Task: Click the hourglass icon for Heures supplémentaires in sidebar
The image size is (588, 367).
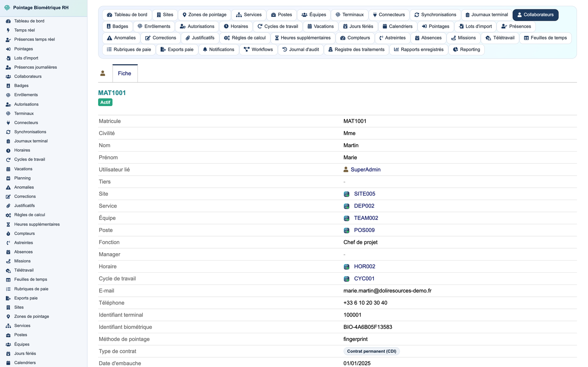Action: tap(8, 224)
